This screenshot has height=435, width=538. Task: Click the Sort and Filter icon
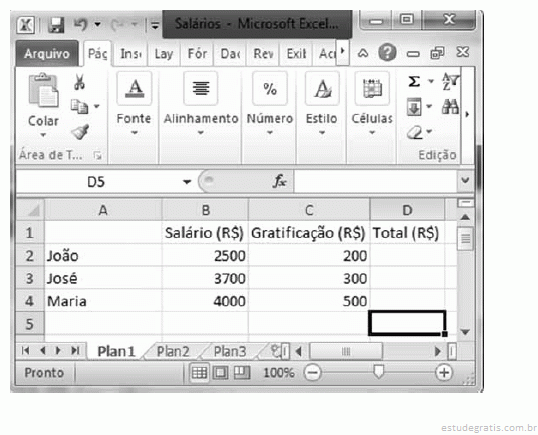click(451, 82)
